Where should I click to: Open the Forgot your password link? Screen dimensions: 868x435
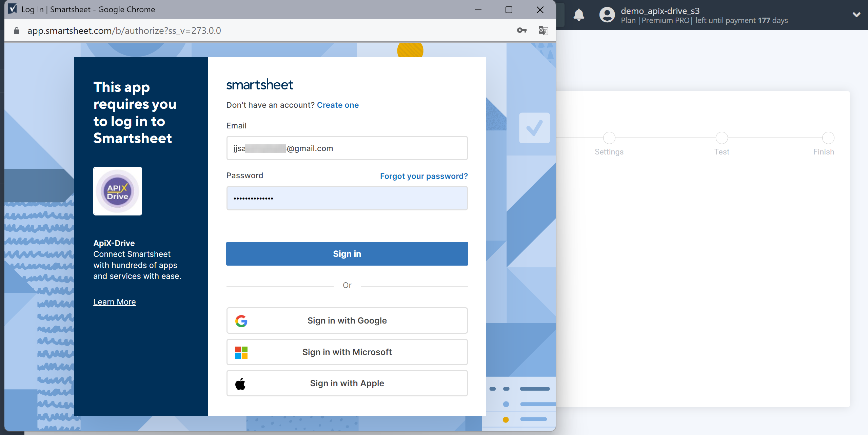coord(424,176)
